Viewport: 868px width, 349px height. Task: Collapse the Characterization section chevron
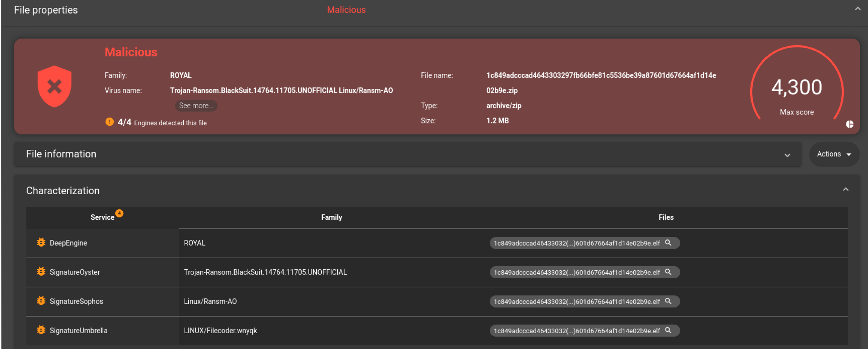pos(846,189)
